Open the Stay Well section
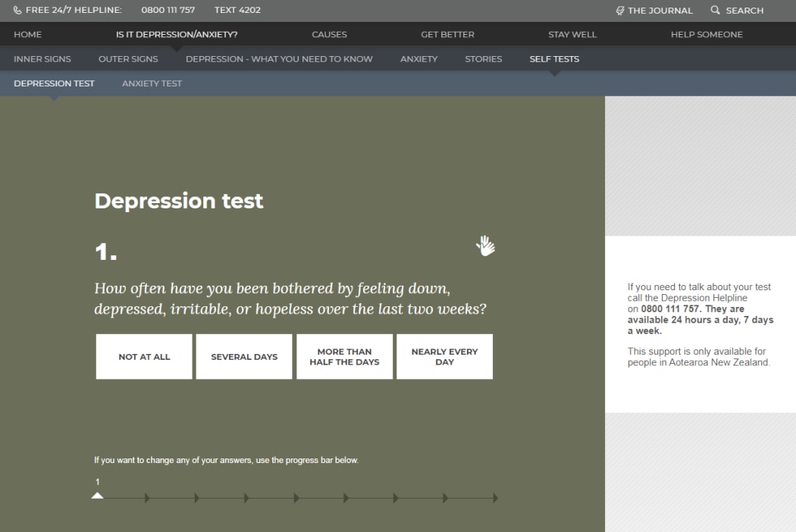The height and width of the screenshot is (532, 796). click(x=572, y=34)
